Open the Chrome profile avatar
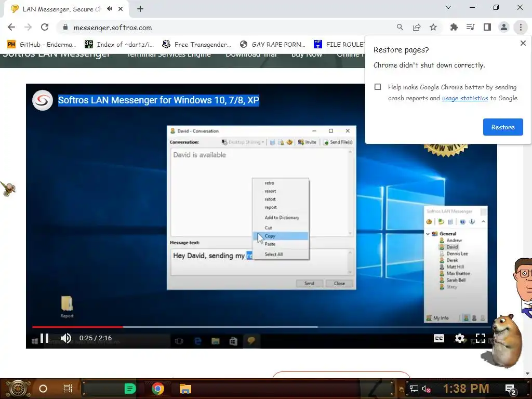The height and width of the screenshot is (399, 532). pos(504,27)
